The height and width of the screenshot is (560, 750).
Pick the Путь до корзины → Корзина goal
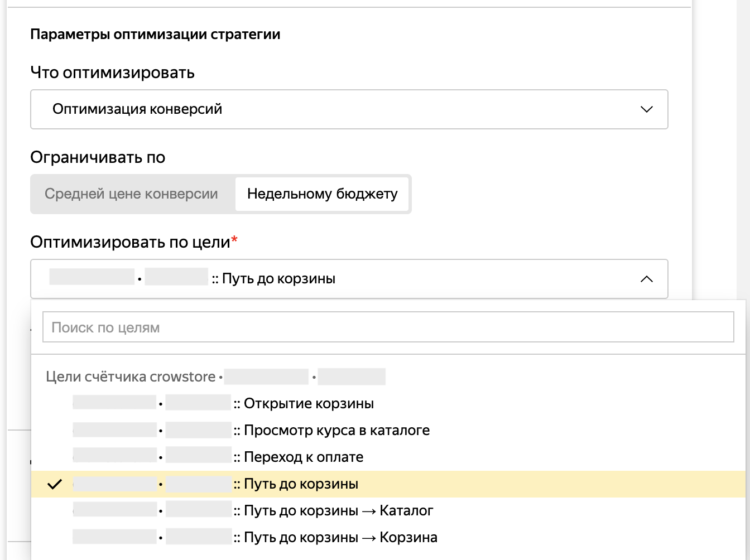[340, 538]
